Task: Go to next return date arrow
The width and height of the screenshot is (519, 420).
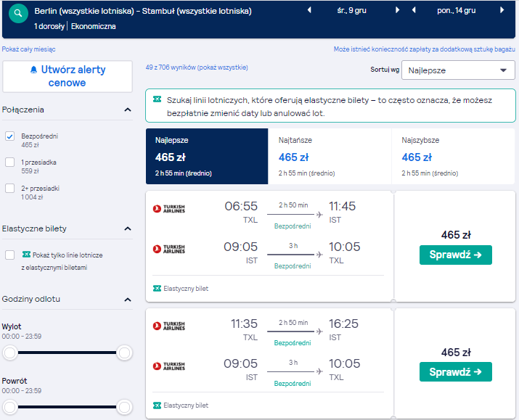Action: coord(502,10)
